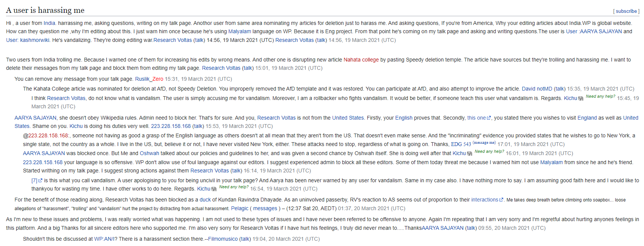Open Kichu signature link before 16:54 timestamp

tap(204, 189)
